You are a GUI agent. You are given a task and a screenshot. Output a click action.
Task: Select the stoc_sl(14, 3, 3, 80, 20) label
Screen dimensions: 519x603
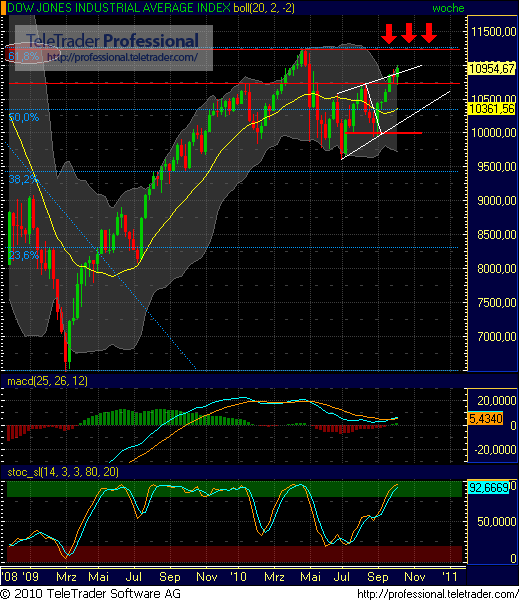coord(63,472)
